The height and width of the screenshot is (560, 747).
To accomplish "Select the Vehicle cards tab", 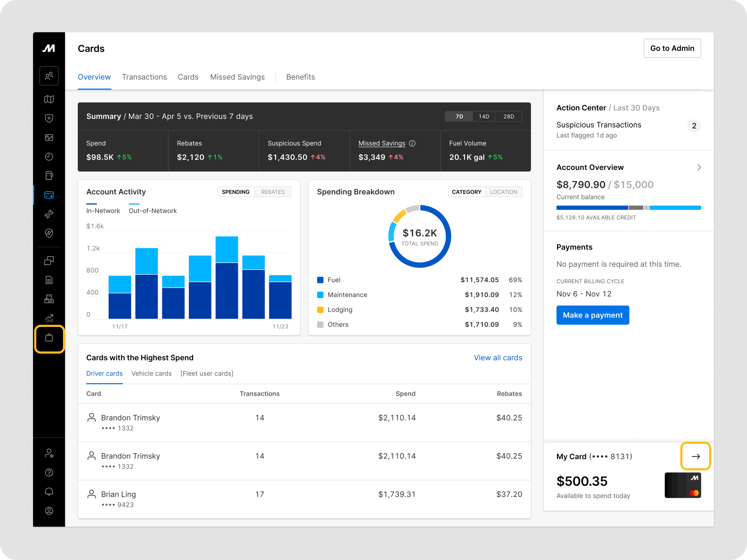I will click(x=151, y=373).
